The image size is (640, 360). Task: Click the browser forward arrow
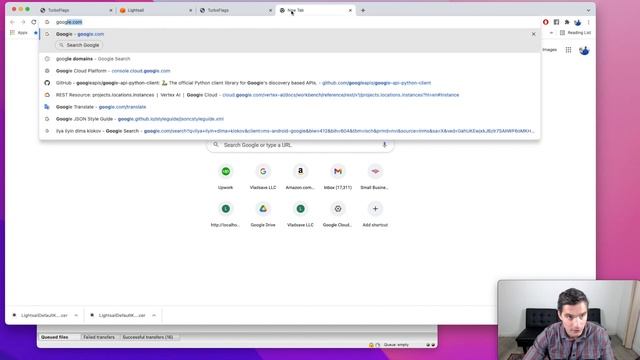23,22
